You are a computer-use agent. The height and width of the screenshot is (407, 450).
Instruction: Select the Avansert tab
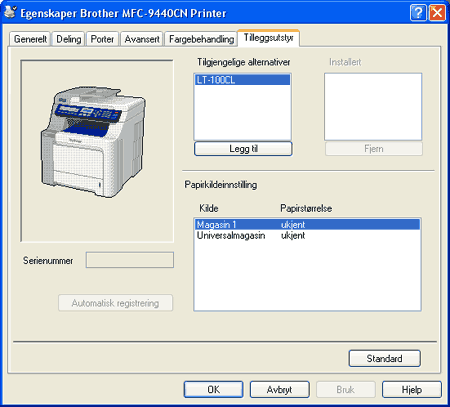point(142,39)
